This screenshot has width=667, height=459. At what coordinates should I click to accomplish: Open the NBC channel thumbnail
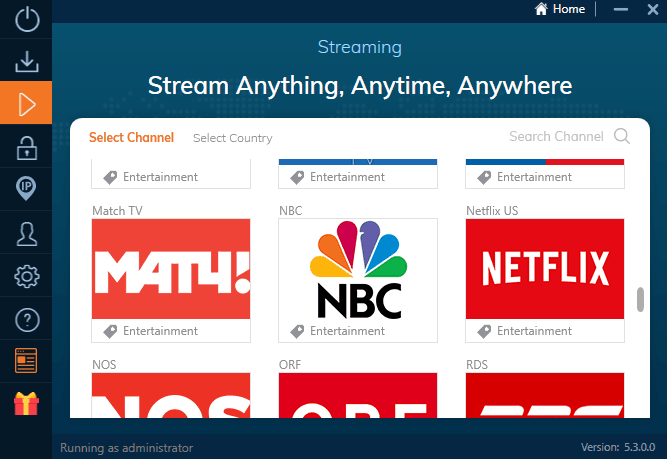357,269
